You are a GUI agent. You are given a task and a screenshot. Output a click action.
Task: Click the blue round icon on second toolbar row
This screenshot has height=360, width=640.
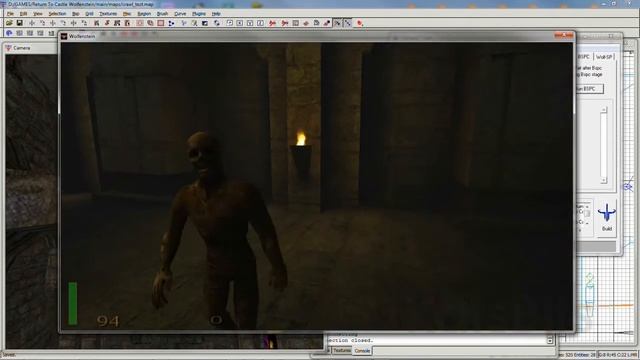point(9,33)
